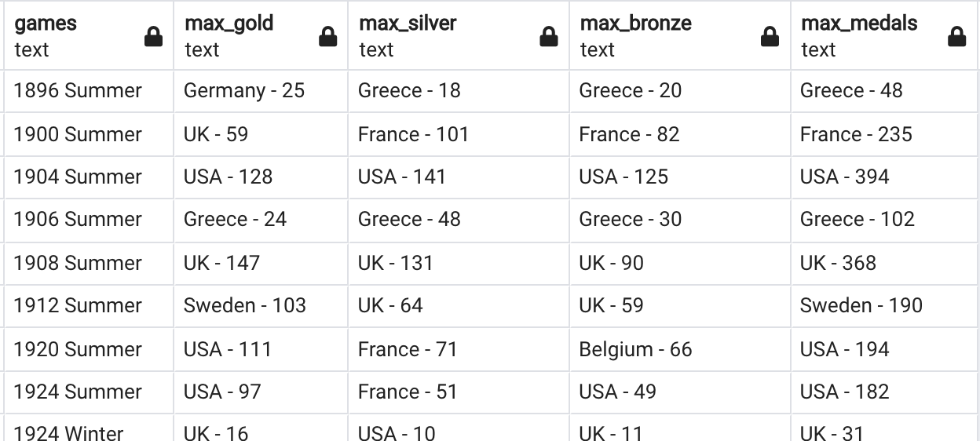
Task: Select the Sweden - 190 cell
Action: [885, 305]
